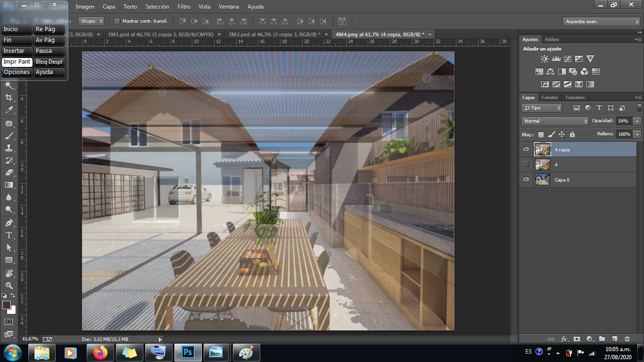This screenshot has height=362, width=644.
Task: Open the Opacidad slider dropdown arrow
Action: tap(637, 121)
